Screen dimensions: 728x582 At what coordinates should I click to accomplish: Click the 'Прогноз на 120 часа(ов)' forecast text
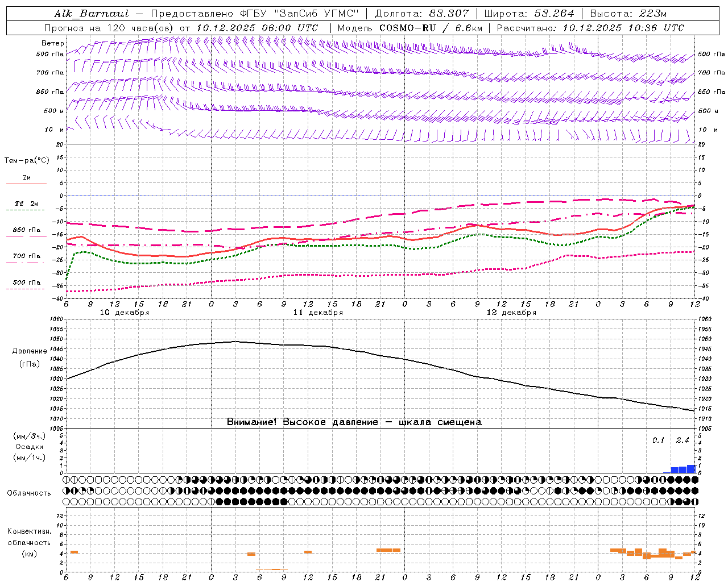coord(110,28)
